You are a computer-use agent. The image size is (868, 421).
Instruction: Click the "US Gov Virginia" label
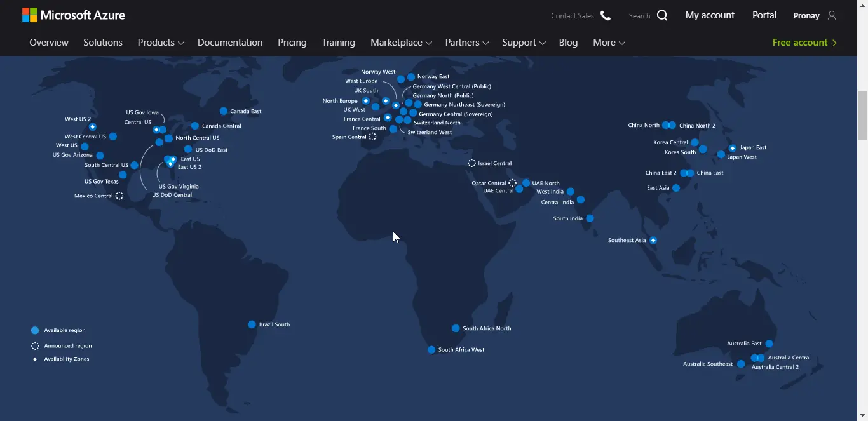click(179, 187)
